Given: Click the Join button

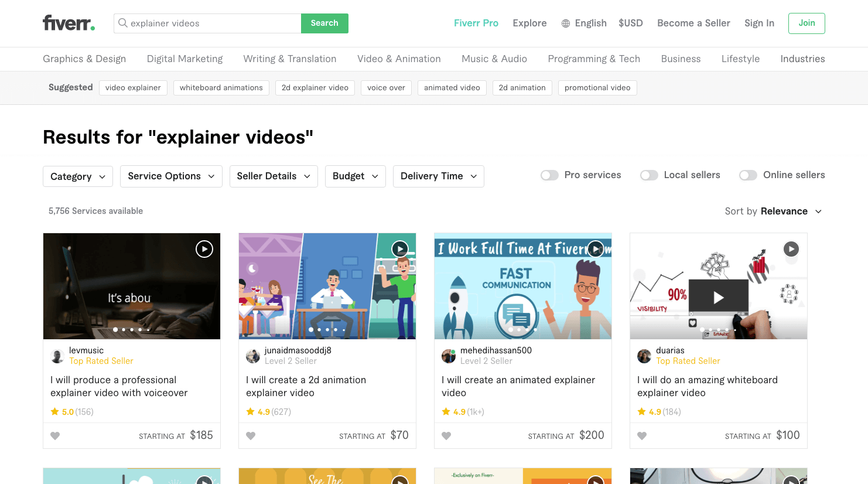Looking at the screenshot, I should [807, 23].
